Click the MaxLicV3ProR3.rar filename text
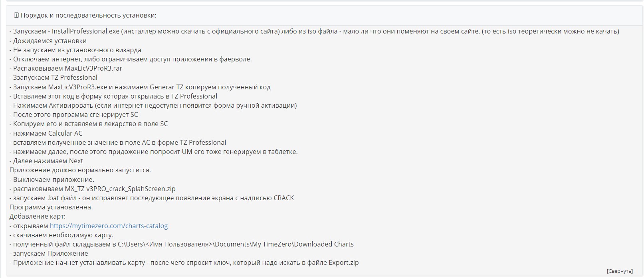 click(x=93, y=68)
